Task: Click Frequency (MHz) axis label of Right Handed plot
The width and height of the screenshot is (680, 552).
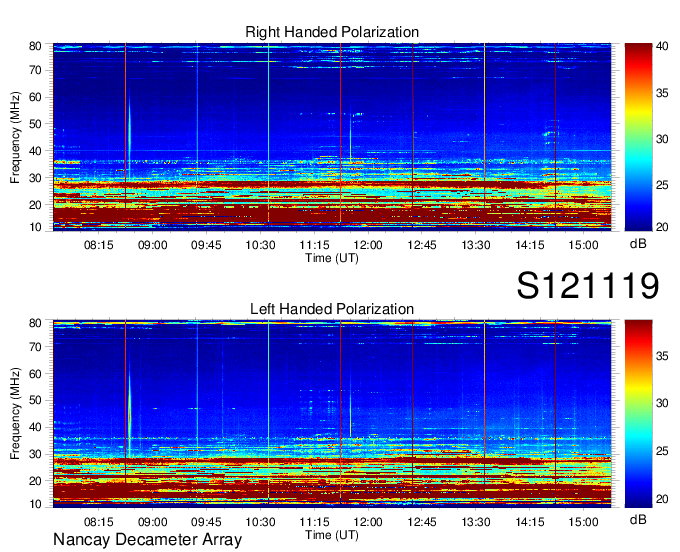Action: pyautogui.click(x=15, y=137)
